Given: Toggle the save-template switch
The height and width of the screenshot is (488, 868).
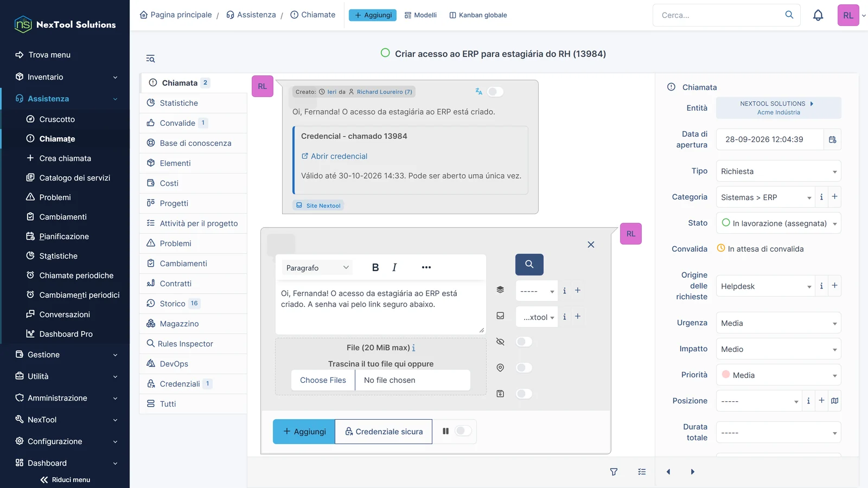Looking at the screenshot, I should (524, 394).
